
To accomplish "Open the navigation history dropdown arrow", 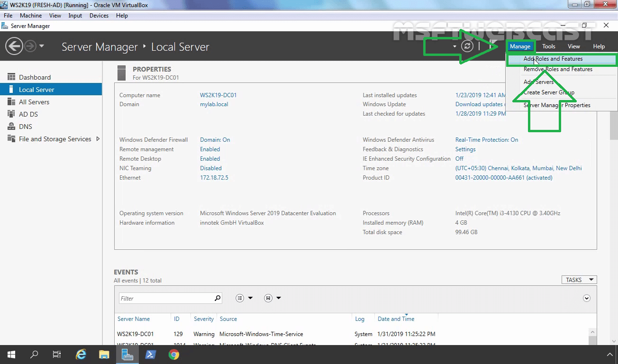I will pos(42,46).
